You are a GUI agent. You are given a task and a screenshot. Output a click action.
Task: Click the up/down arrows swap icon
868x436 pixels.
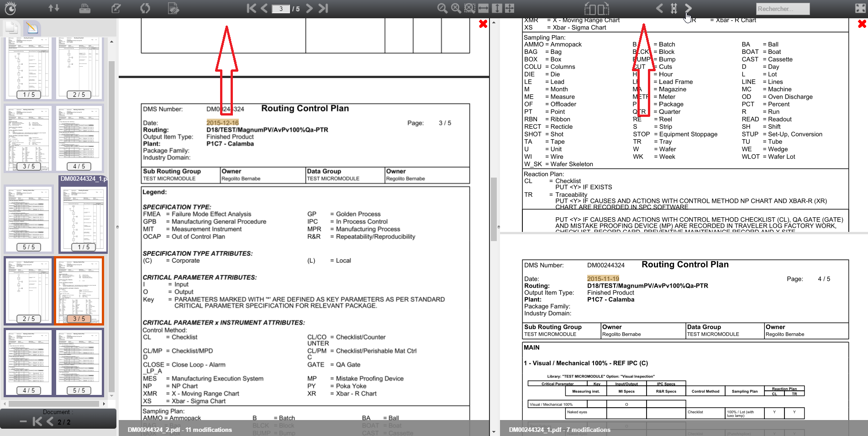[54, 8]
